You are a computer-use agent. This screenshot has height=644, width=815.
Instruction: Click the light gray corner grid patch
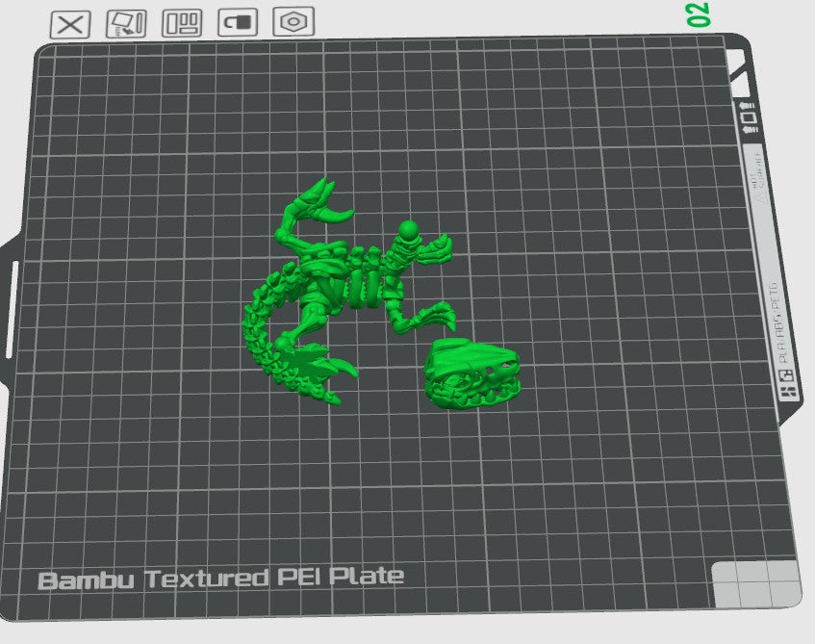pos(756,583)
